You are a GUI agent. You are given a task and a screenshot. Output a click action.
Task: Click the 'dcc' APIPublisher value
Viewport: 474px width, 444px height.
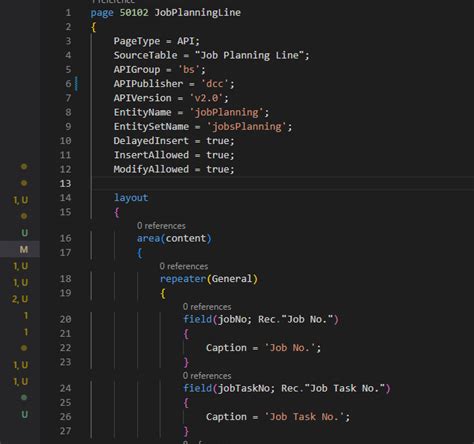point(215,84)
